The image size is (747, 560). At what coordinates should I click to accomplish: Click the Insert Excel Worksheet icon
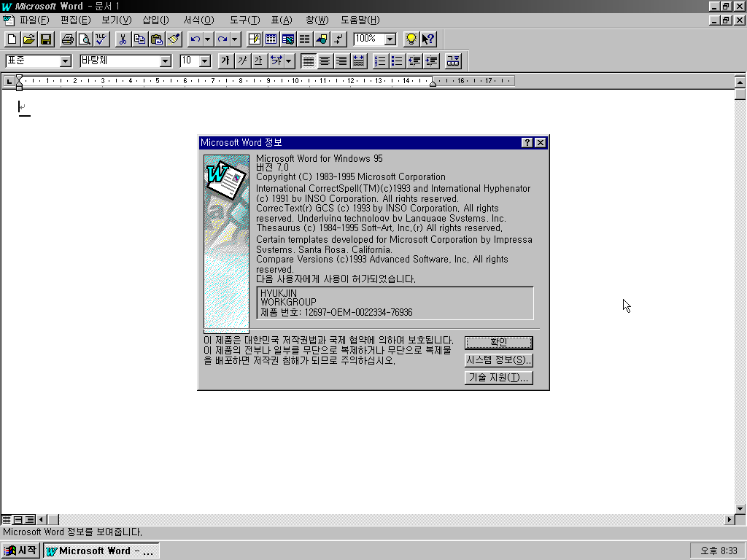tap(287, 39)
